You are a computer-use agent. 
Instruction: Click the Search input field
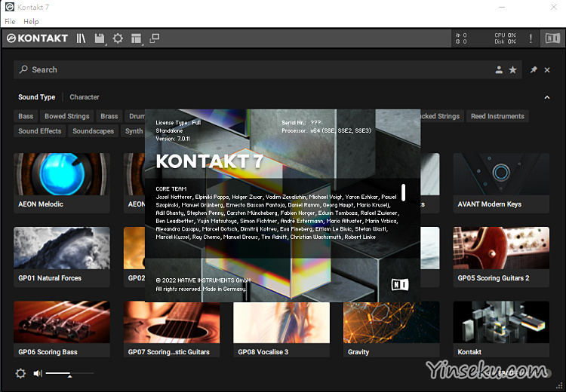[249, 70]
